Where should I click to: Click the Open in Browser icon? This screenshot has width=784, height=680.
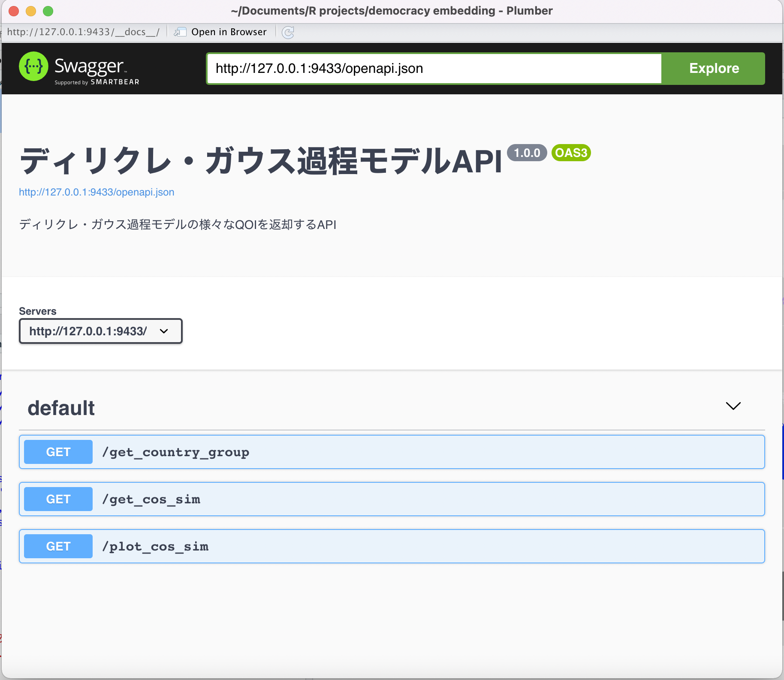[180, 32]
